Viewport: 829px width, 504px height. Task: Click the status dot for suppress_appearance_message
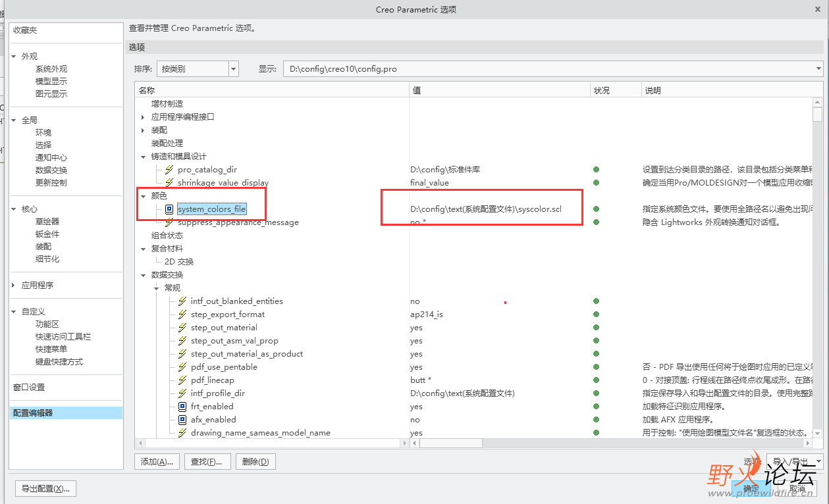click(597, 222)
